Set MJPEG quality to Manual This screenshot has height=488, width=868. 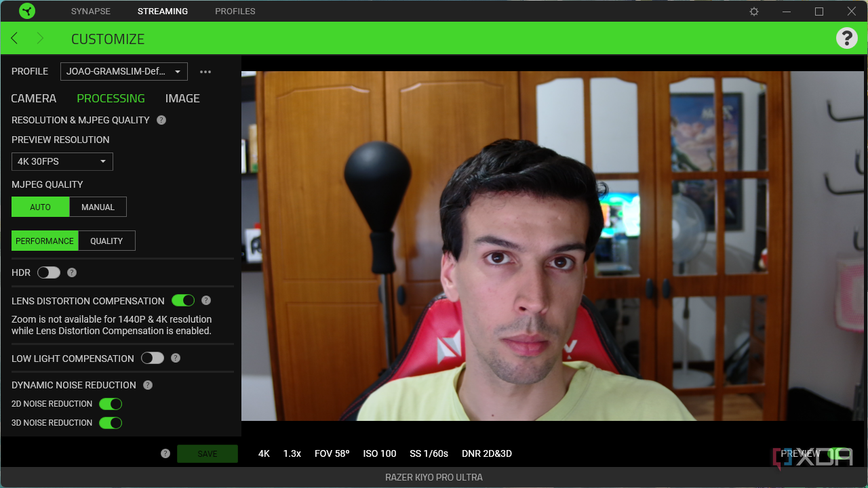tap(98, 207)
